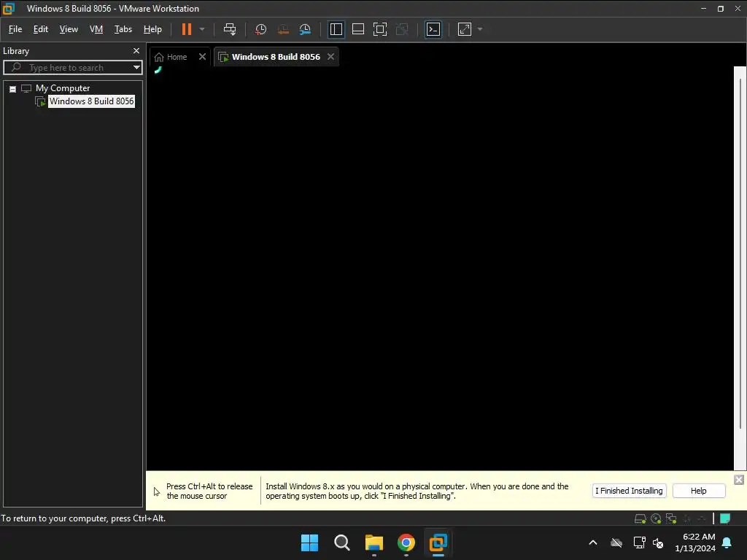This screenshot has height=560, width=747.
Task: Open the View menu
Action: tap(69, 29)
